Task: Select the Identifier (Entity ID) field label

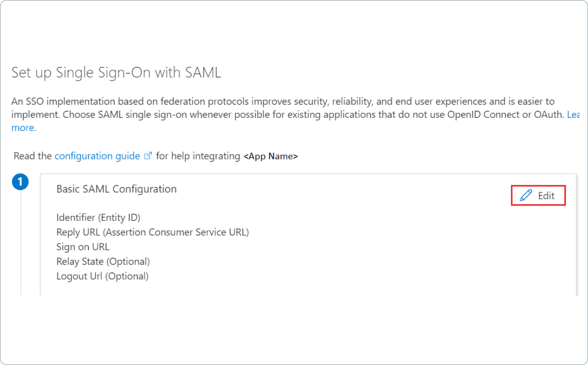Action: [99, 217]
